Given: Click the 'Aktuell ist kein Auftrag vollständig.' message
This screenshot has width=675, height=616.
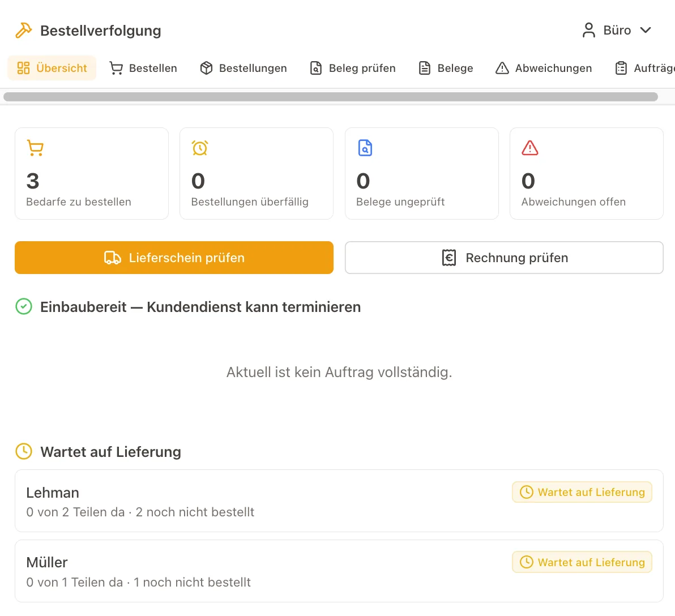Looking at the screenshot, I should coord(339,373).
